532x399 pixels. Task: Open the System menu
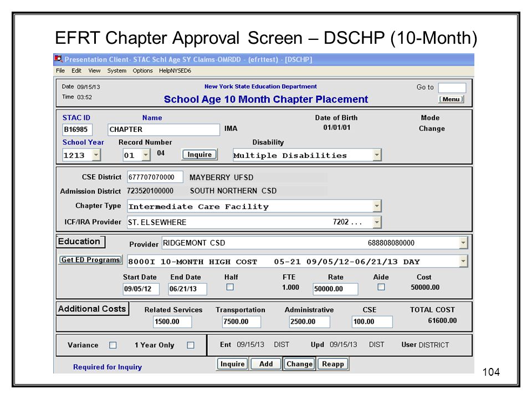point(117,70)
